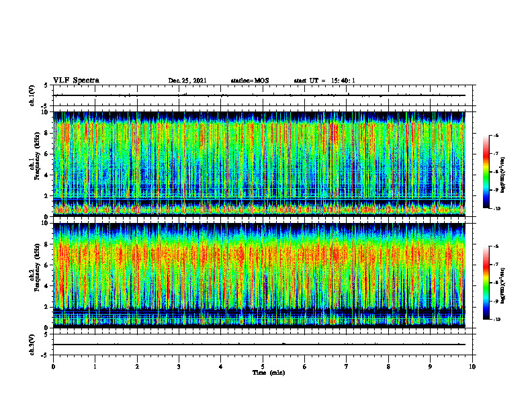Click the "-8" label on the ch.1 color bar
Screen dimensions: 532x411
496,172
